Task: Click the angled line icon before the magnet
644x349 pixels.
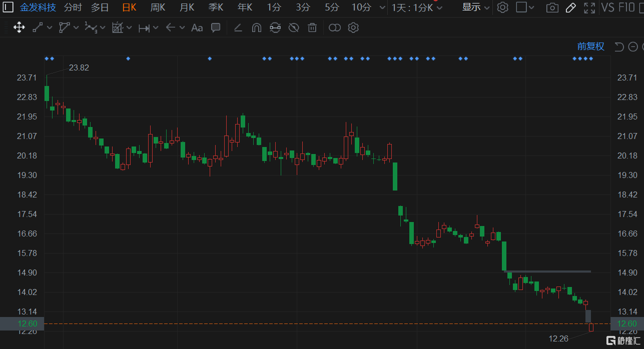Action: coord(238,27)
